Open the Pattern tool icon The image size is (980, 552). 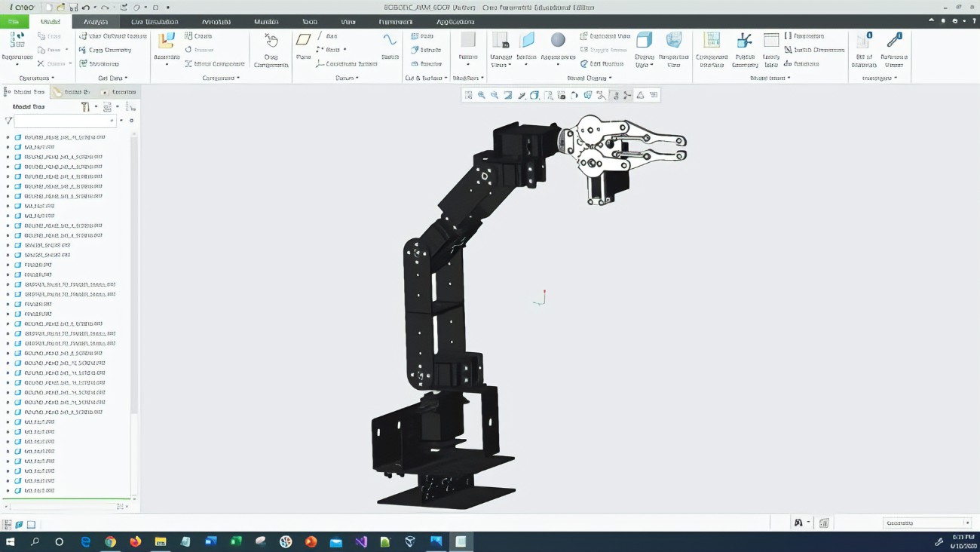coord(468,40)
